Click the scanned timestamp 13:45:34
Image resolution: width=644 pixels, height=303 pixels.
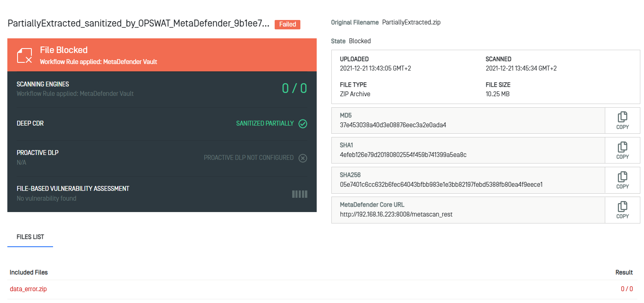(521, 69)
